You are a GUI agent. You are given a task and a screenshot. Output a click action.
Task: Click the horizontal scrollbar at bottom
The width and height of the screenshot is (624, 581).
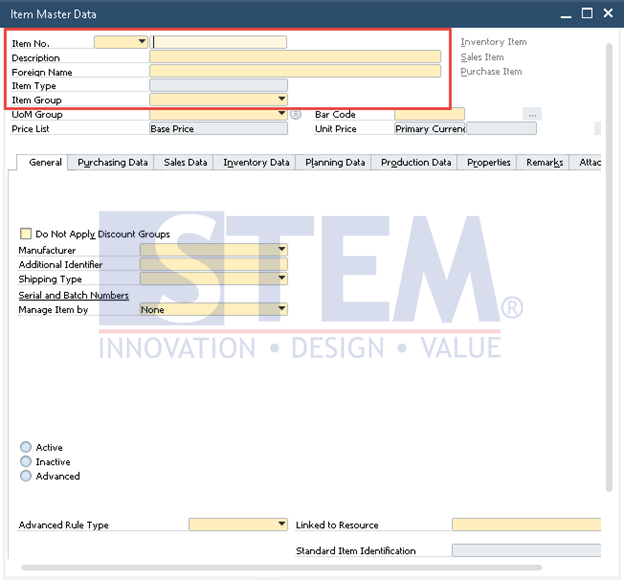pos(281,567)
